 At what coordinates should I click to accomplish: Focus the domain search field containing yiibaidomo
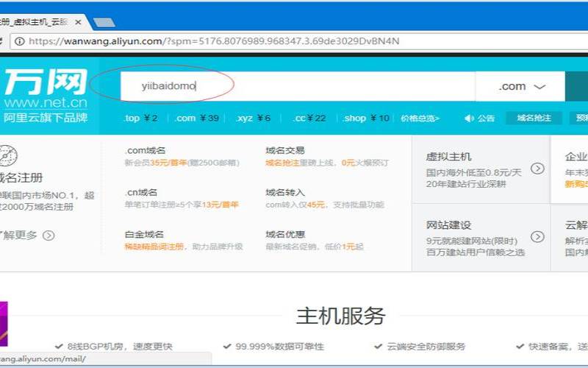pos(298,86)
